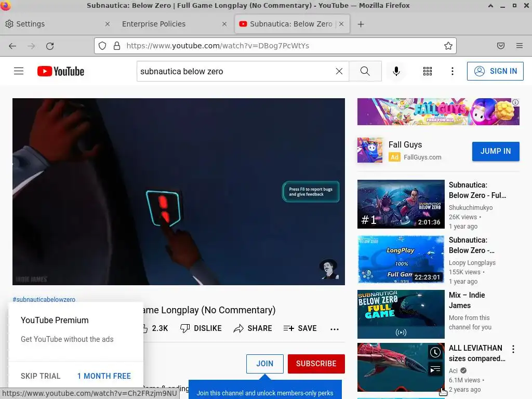Open Fall Guys ad icon thumbnail
532x399 pixels.
pos(370,150)
